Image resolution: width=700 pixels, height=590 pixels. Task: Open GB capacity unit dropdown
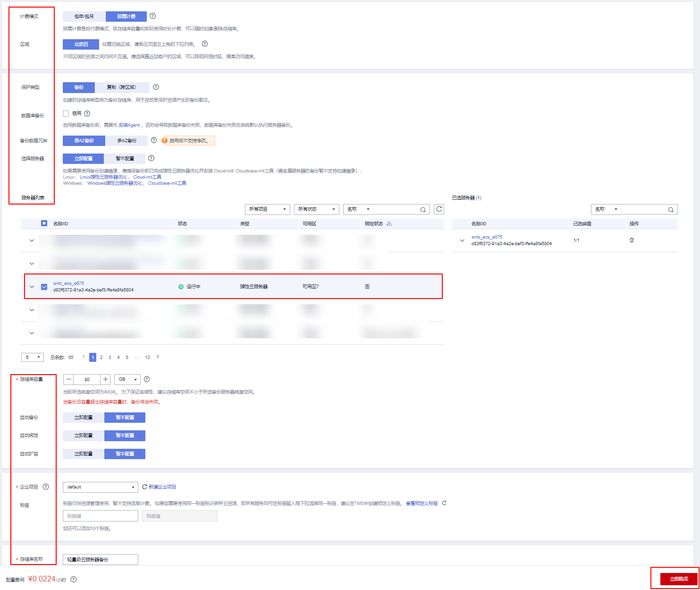point(127,379)
